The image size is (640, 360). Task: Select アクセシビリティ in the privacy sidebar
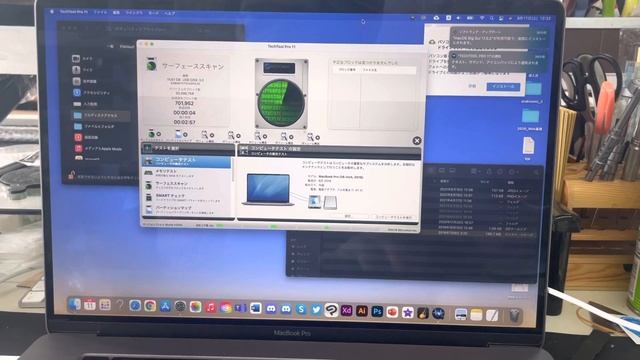[x=92, y=93]
